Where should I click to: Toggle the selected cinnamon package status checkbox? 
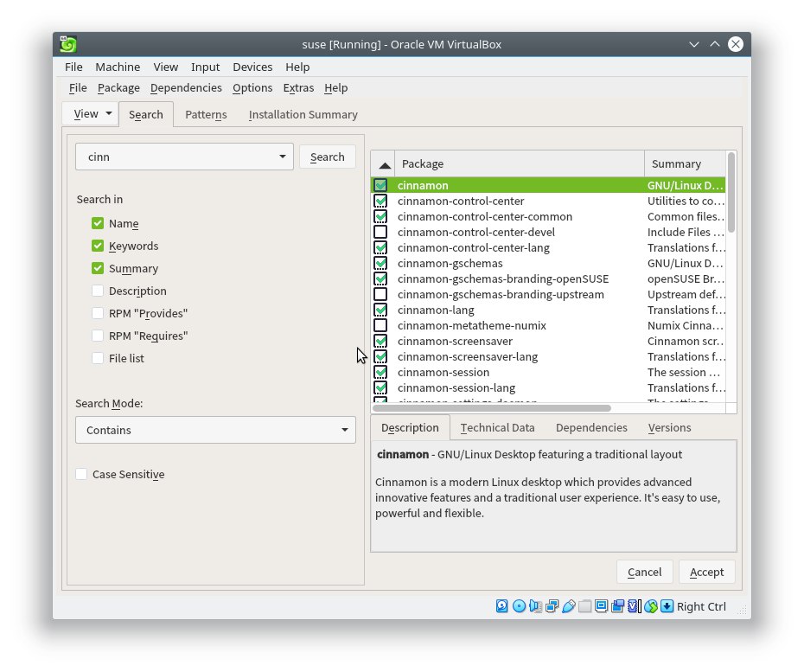(x=380, y=185)
